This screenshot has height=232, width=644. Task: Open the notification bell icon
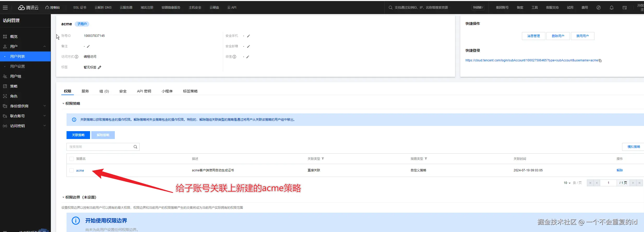point(612,8)
